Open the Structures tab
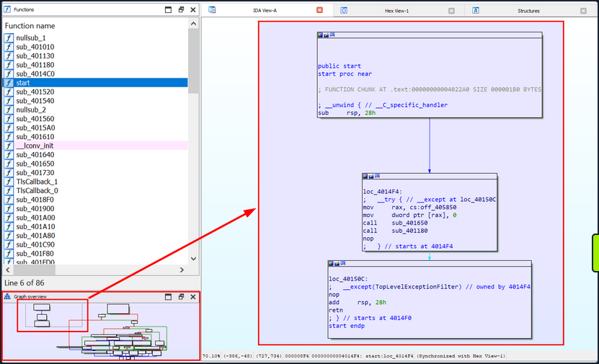 528,11
